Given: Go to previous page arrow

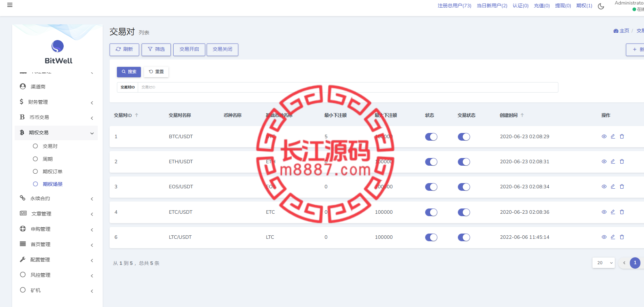Looking at the screenshot, I should (x=624, y=263).
